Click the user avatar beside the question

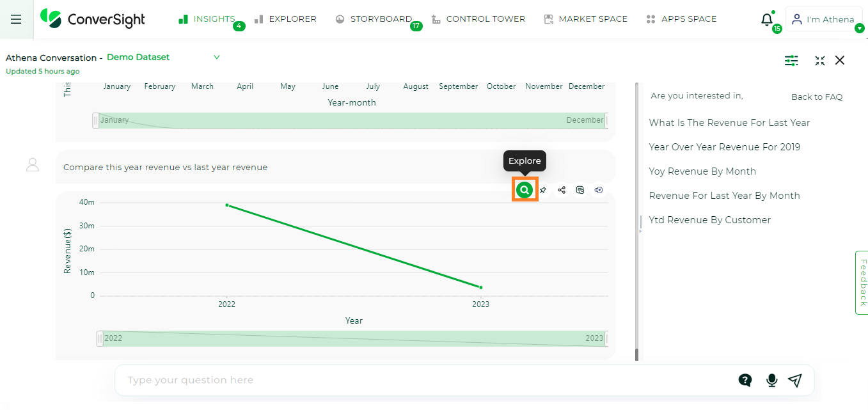click(x=33, y=165)
